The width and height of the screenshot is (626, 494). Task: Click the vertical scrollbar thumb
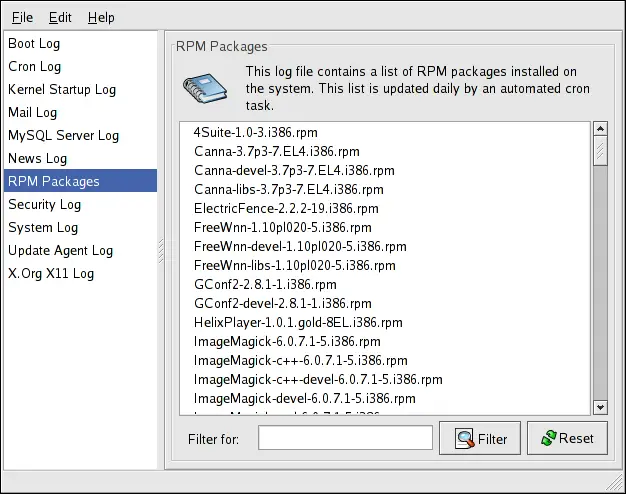pyautogui.click(x=600, y=151)
